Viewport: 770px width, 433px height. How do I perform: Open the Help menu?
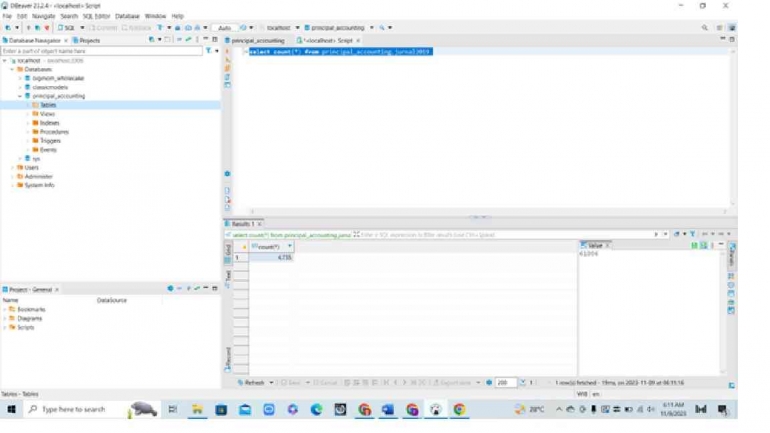coord(177,16)
